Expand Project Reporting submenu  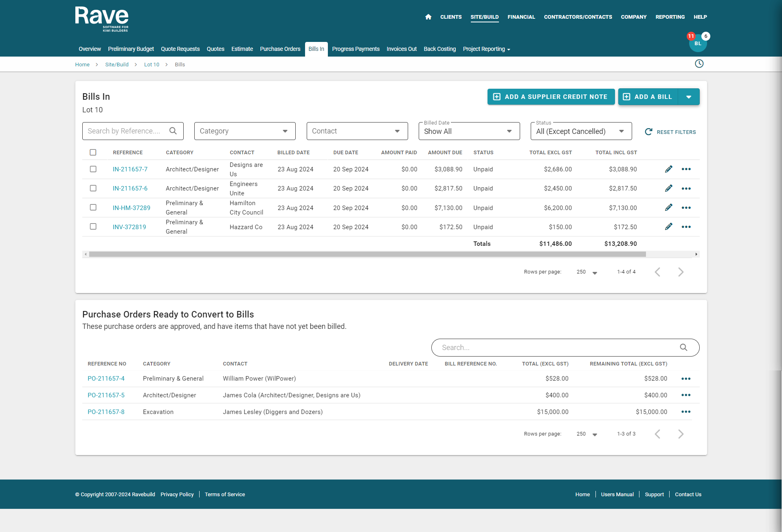(486, 49)
